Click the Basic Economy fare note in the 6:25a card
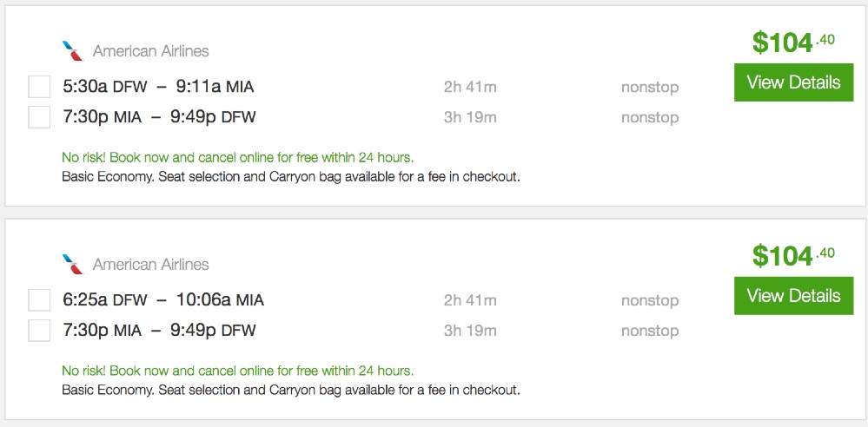868x427 pixels. (x=291, y=391)
